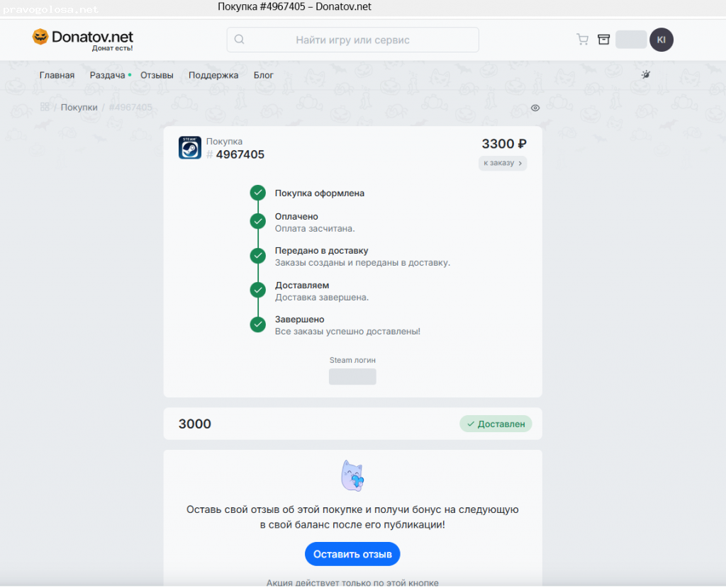Click the Donatov.net pumpkin logo
Screen dimensions: 726x588
coord(40,38)
